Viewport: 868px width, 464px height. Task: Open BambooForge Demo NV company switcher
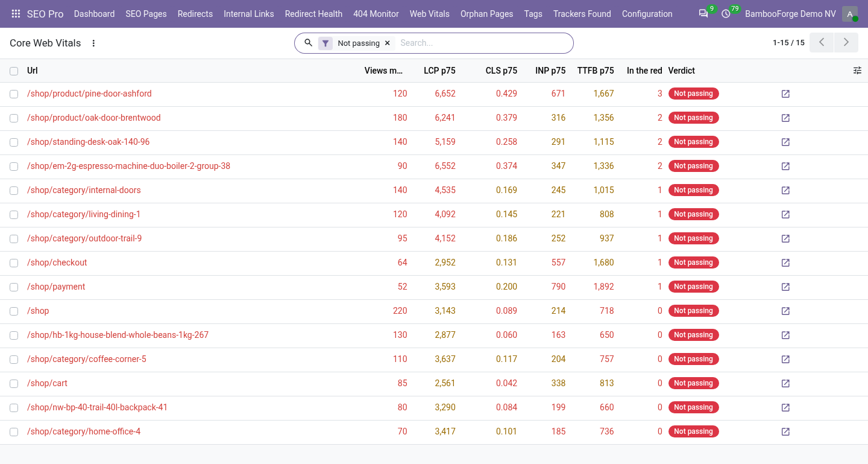click(790, 14)
